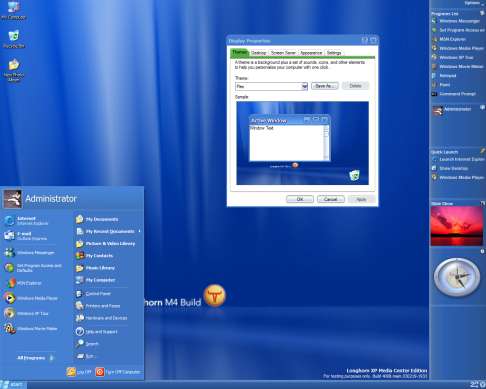Viewport: 486px width, 389px height.
Task: Open Windows Movie Maker in sidebar Programs List
Action: click(458, 67)
